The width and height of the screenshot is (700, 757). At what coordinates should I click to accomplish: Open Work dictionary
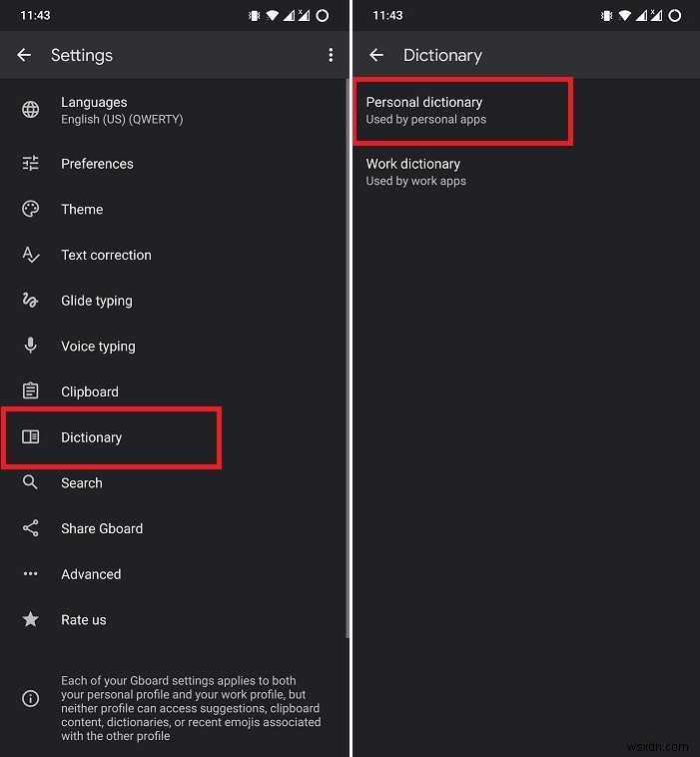pos(526,173)
